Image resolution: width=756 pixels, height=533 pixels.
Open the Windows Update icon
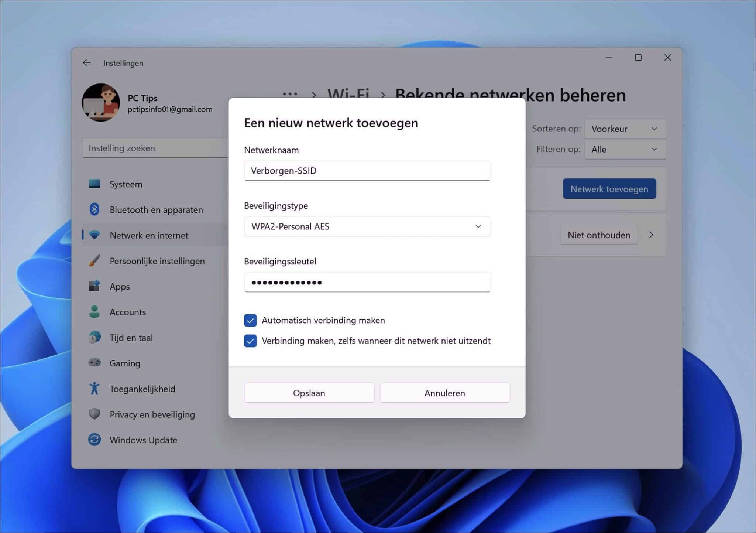95,440
